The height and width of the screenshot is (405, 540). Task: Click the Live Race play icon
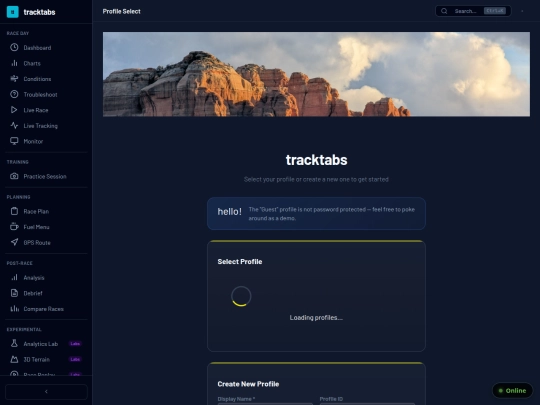point(14,110)
